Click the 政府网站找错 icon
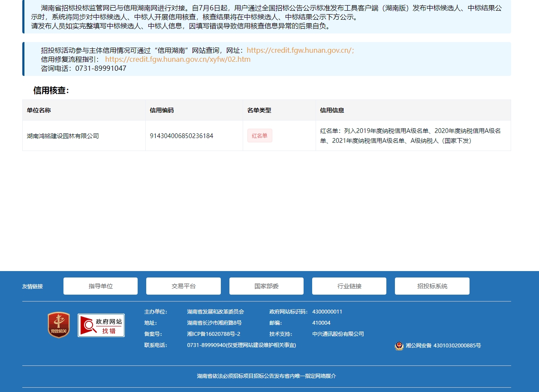 [x=101, y=325]
